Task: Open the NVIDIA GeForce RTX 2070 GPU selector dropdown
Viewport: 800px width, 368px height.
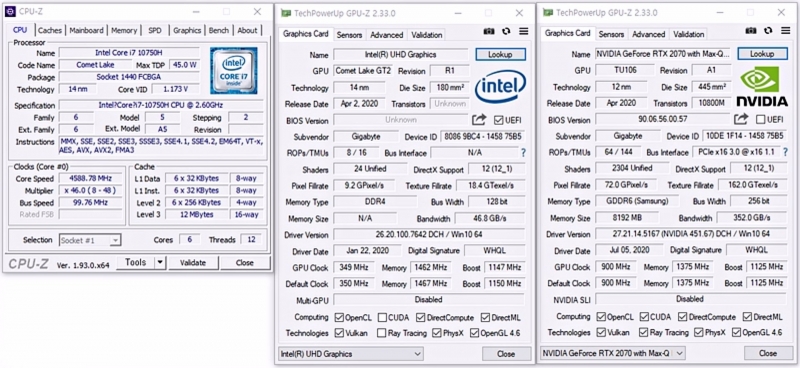Action: coord(613,353)
